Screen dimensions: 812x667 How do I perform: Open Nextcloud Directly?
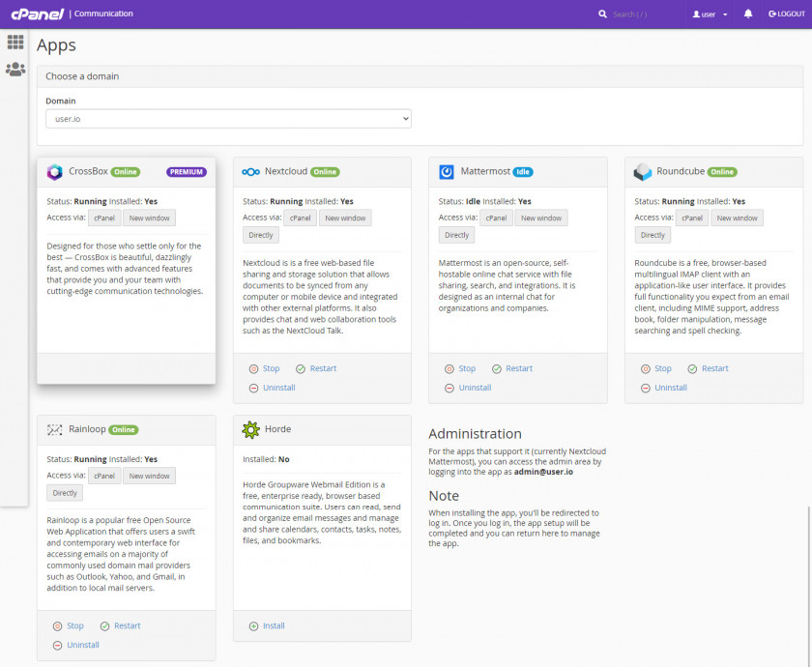click(x=260, y=235)
